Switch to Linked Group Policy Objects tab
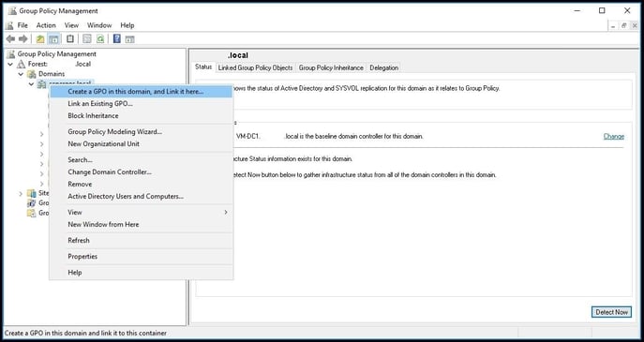The width and height of the screenshot is (644, 342). (x=255, y=67)
